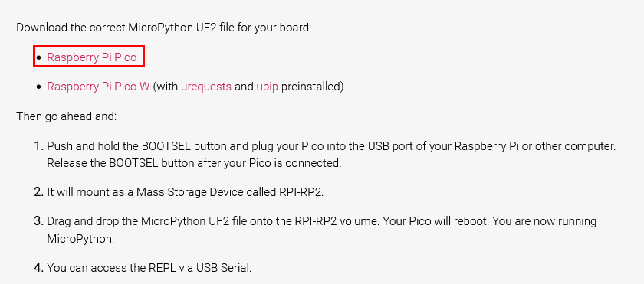Image resolution: width=644 pixels, height=284 pixels.
Task: Click the bullet before Raspberry Pi Pico W
Action: tap(38, 87)
